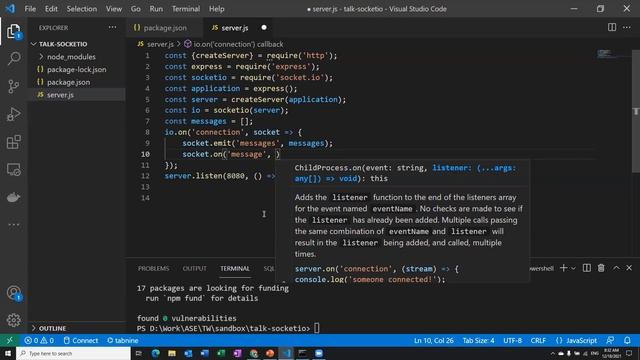Switch to PROBLEMS panel tab
640x360 pixels.
click(153, 268)
